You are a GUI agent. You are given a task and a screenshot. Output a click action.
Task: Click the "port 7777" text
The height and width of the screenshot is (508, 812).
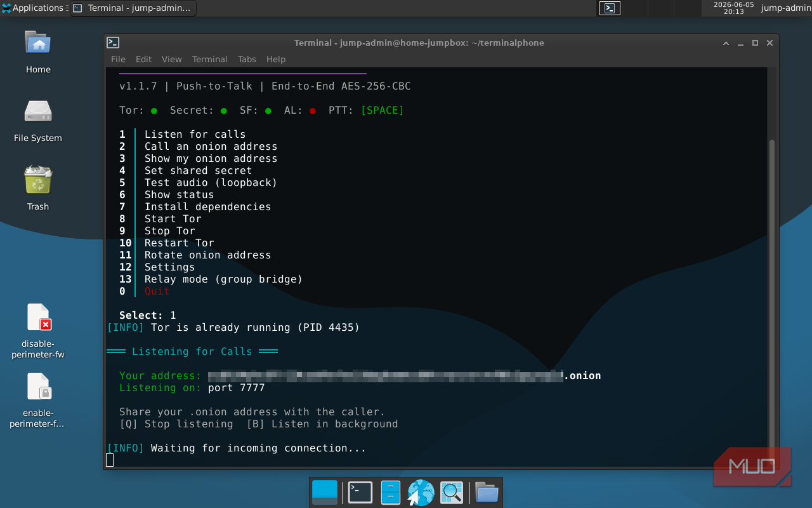[236, 387]
